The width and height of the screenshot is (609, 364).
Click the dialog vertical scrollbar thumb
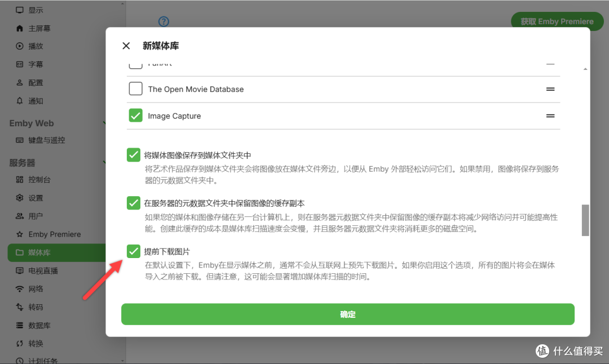(x=585, y=220)
